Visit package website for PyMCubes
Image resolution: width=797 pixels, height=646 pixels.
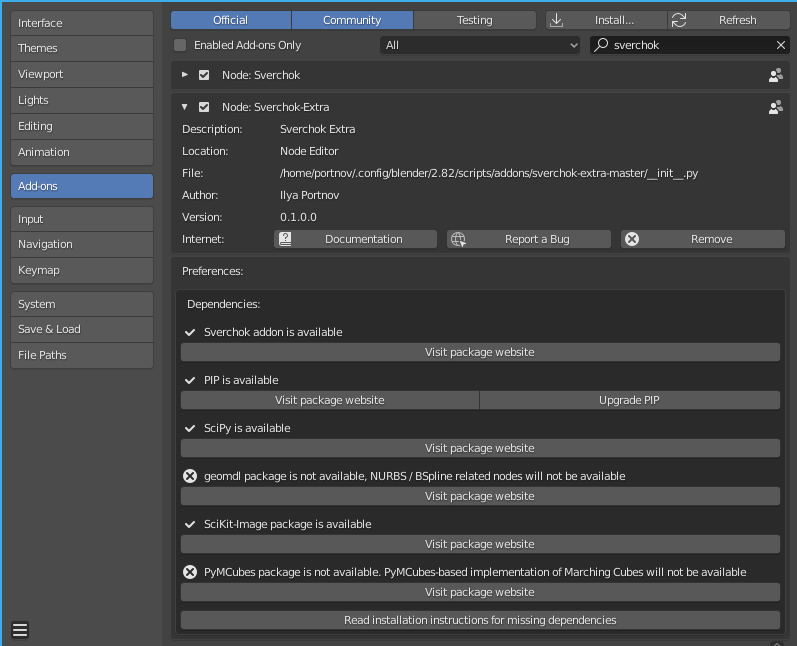(480, 592)
